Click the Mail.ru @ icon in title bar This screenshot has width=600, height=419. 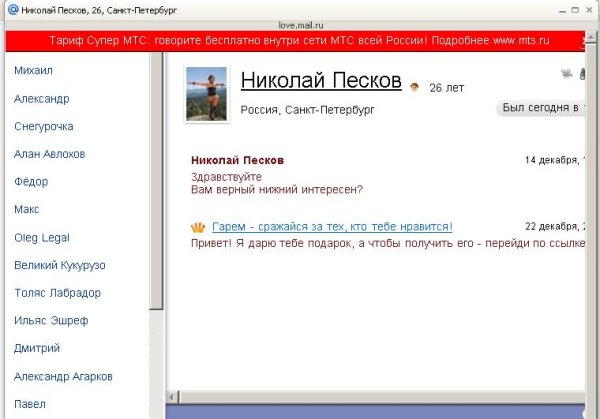[x=12, y=9]
